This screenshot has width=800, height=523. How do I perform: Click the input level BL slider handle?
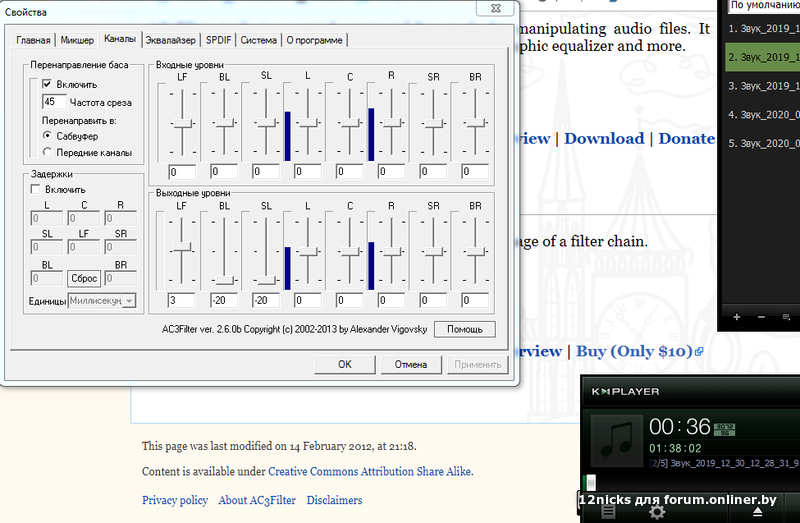224,123
